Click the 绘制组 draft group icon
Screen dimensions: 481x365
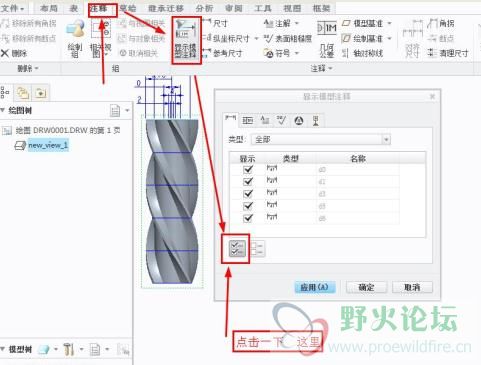coord(75,38)
